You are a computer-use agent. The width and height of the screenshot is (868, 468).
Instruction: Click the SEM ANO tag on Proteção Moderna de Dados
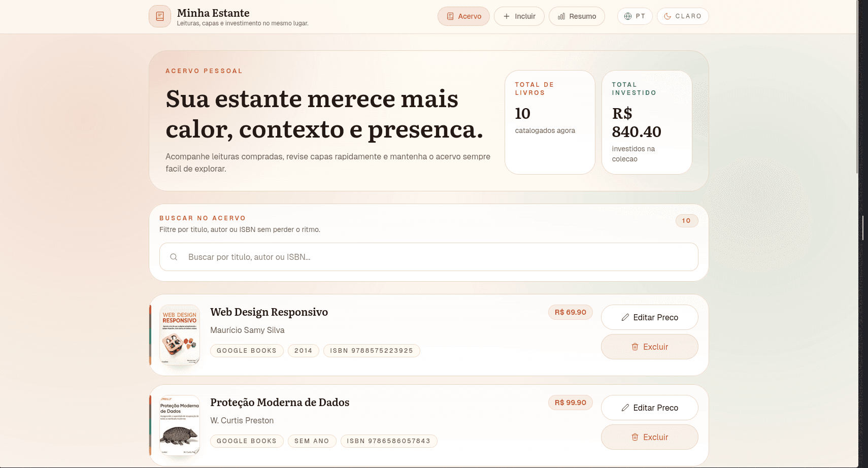[x=312, y=441]
